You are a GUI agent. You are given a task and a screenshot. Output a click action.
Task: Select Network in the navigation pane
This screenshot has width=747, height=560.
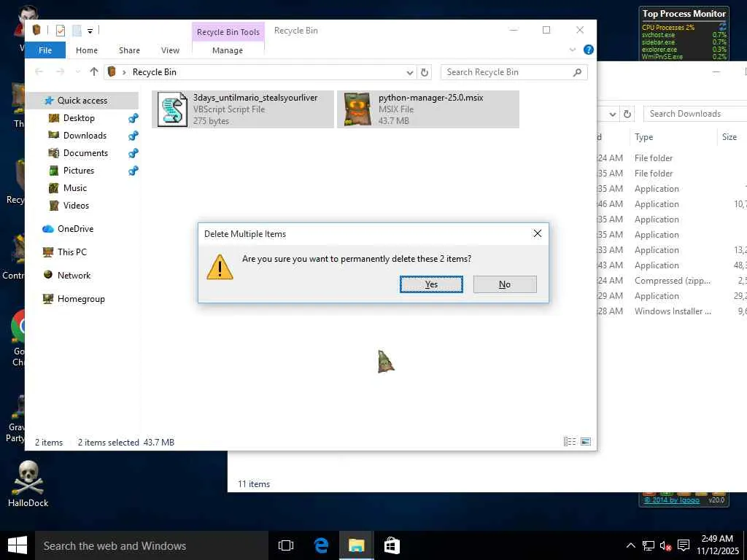point(74,275)
